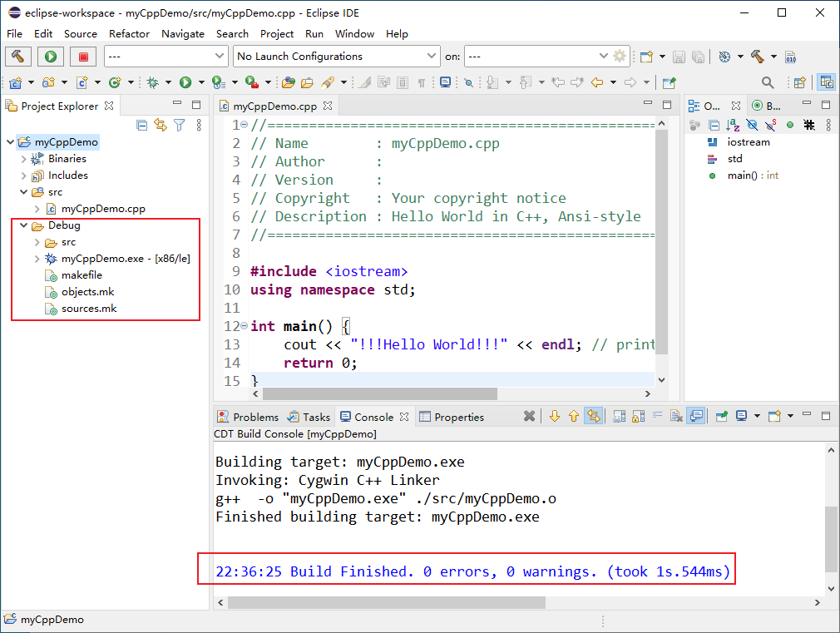Switch to the Tasks tab
Screen dimensions: 840x633
309,417
